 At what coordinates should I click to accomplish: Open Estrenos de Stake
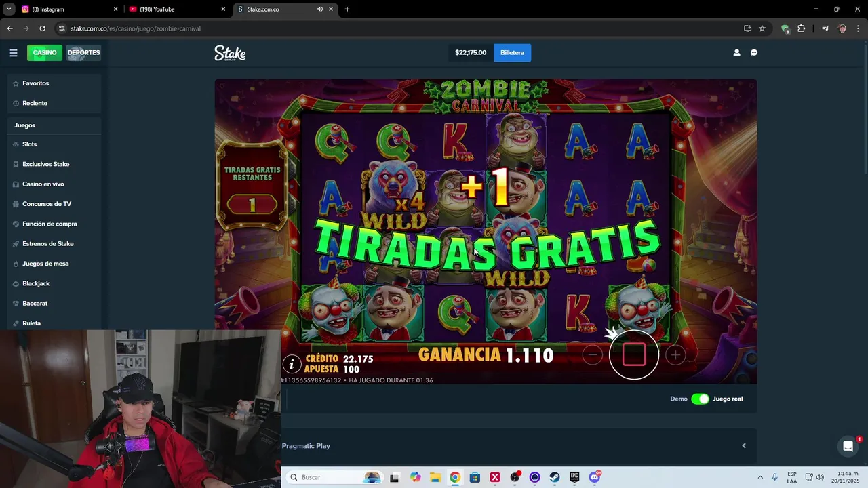(x=54, y=243)
